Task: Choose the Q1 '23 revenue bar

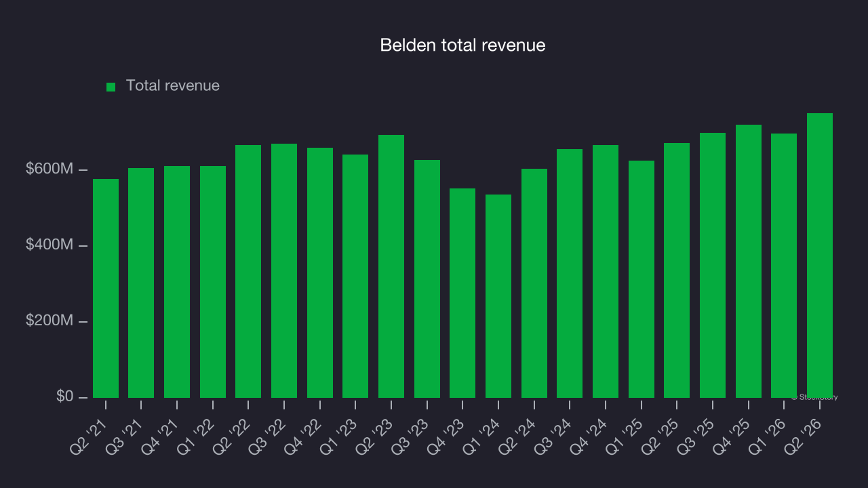Action: [355, 276]
